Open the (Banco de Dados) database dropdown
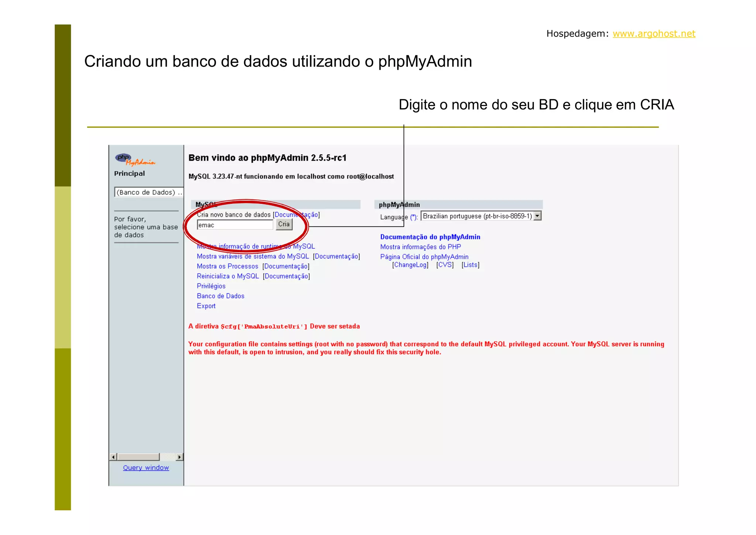Screen dimensions: 756x535 [149, 192]
